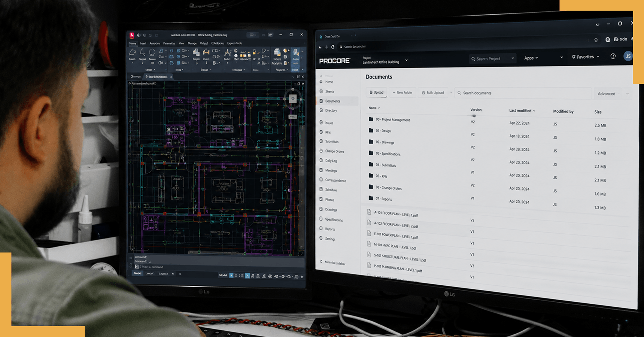Expand the LantroTech Office Building project selector

coord(406,60)
